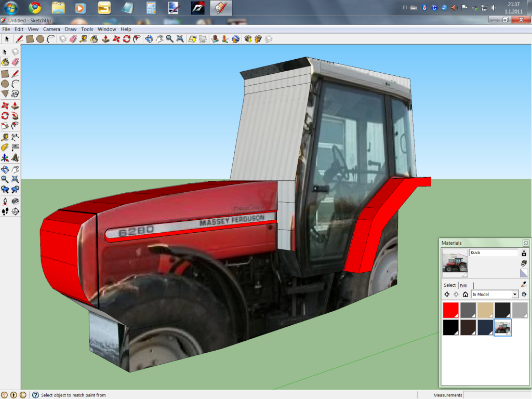Choose the Text label tool
The width and height of the screenshot is (532, 399).
15,148
